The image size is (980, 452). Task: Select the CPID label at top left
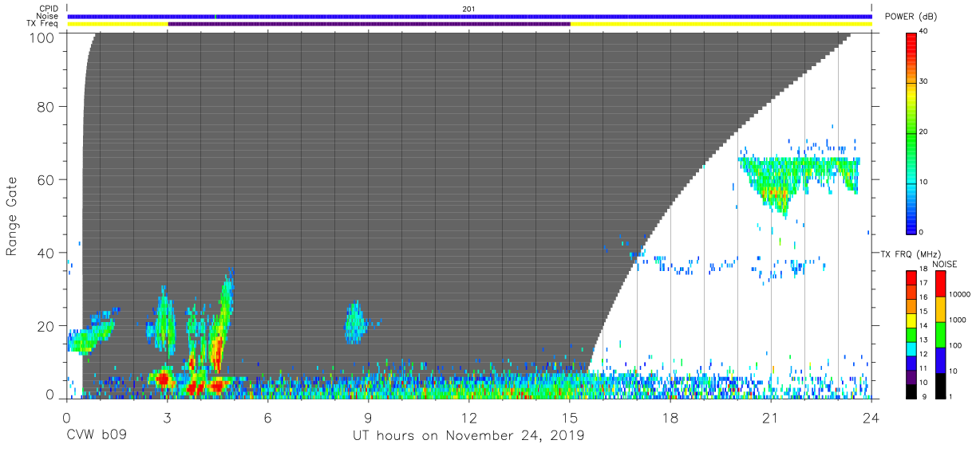[49, 9]
